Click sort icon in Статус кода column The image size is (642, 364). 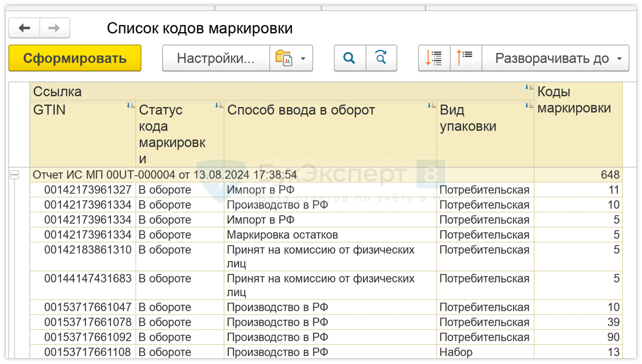[x=219, y=106]
